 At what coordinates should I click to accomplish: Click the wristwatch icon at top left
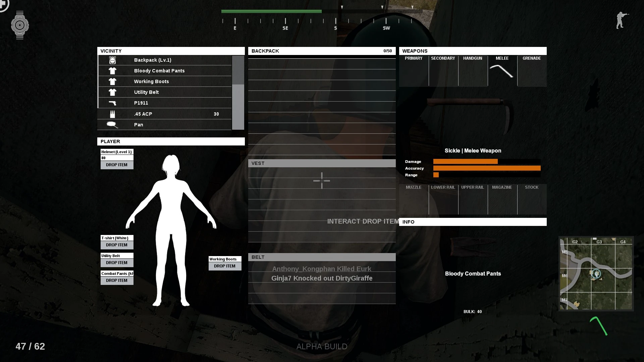click(x=20, y=25)
